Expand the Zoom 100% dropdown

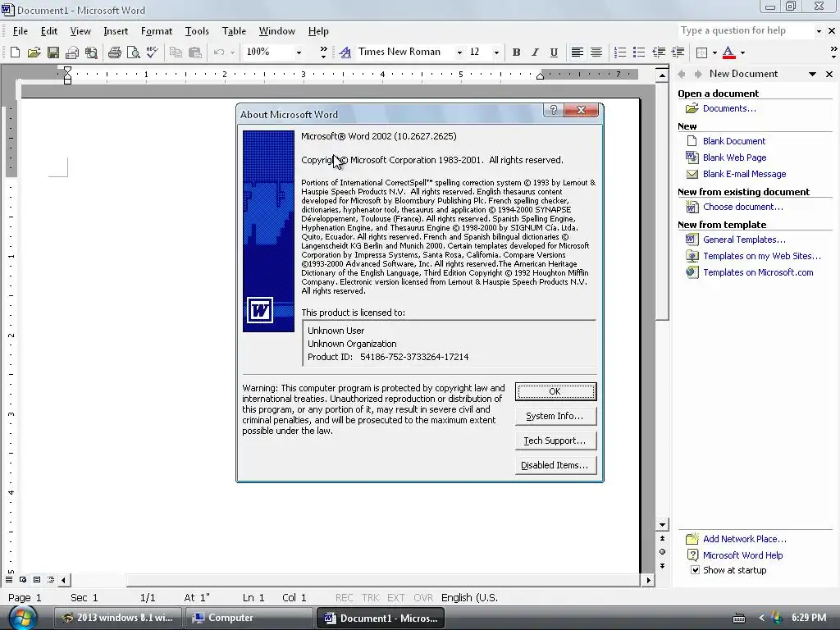pyautogui.click(x=299, y=52)
